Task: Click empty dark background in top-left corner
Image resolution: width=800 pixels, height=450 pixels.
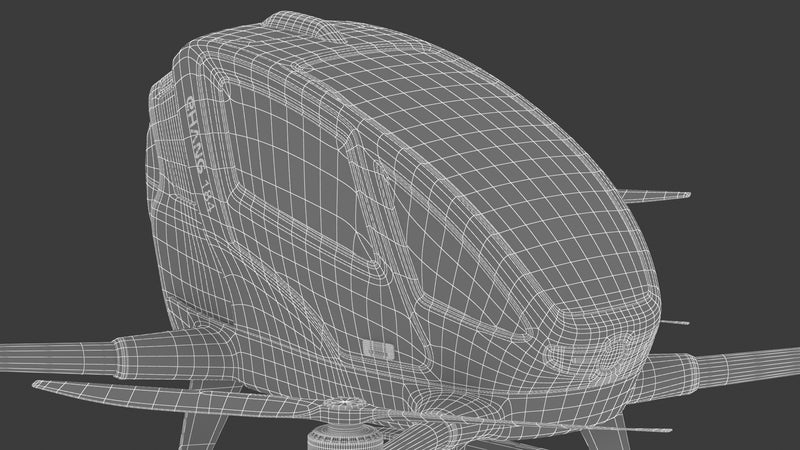Action: click(x=40, y=40)
